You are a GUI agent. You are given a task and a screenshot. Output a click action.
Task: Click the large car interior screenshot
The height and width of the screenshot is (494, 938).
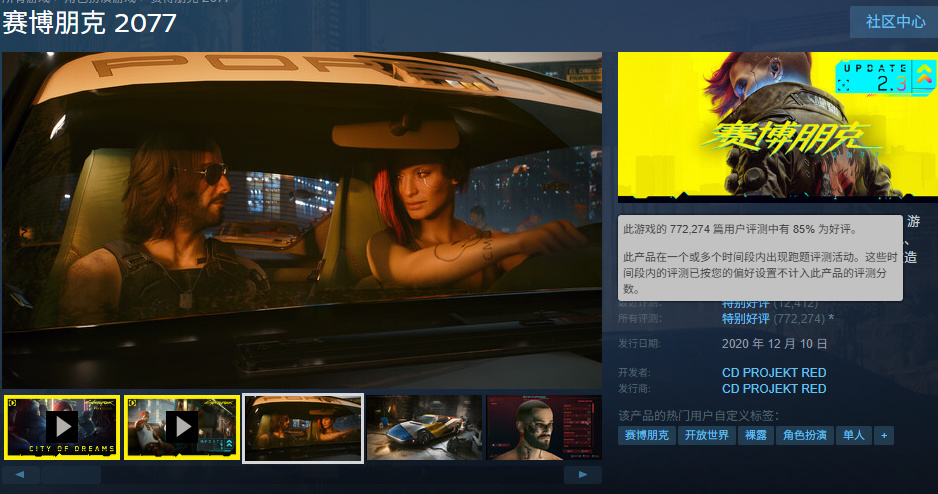(x=302, y=220)
